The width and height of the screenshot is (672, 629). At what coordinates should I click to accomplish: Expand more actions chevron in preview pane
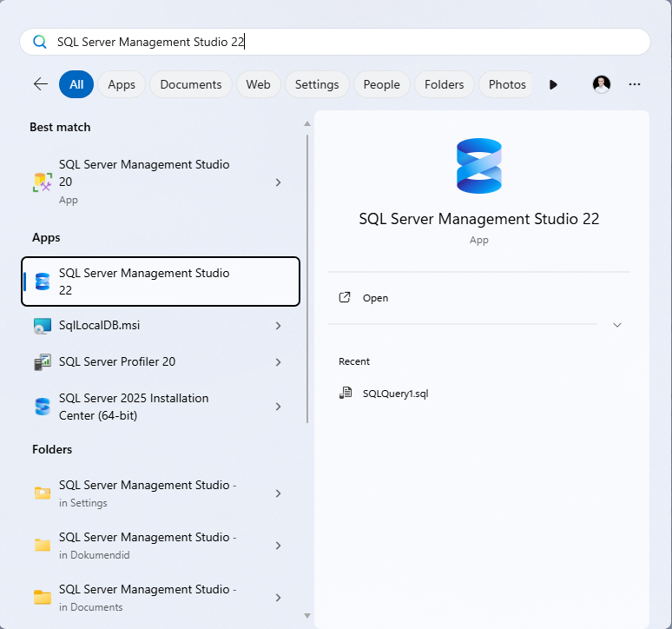(617, 325)
